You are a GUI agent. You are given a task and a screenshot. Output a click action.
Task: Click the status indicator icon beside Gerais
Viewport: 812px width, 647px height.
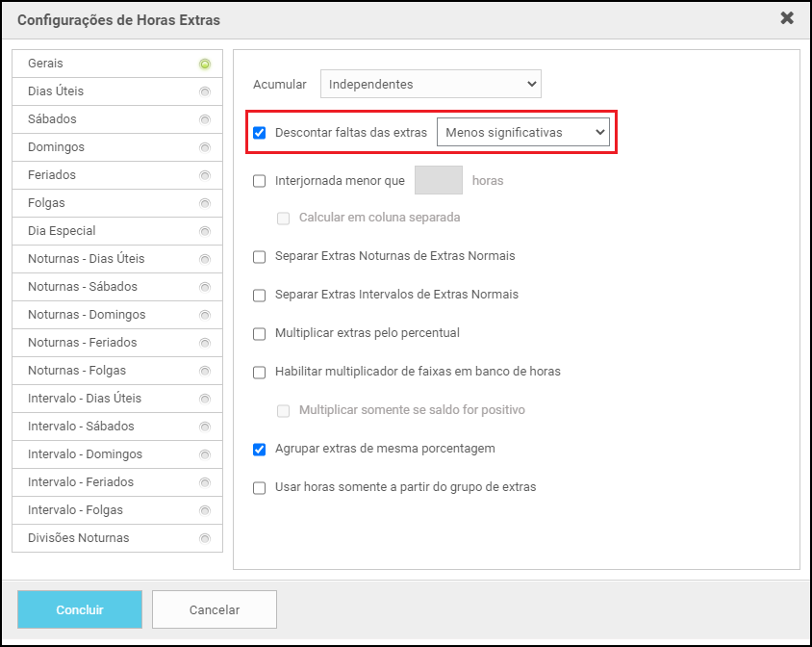tap(204, 65)
